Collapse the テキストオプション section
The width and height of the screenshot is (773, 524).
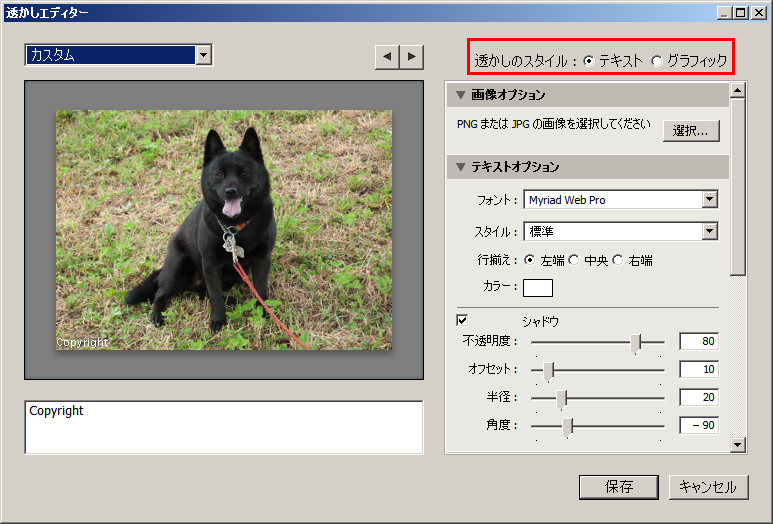tap(461, 167)
